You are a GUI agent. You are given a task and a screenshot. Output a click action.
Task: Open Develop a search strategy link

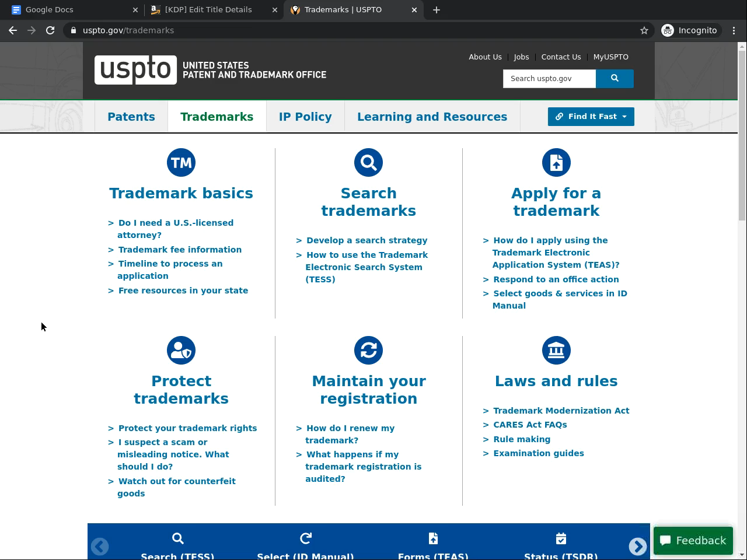pos(366,240)
